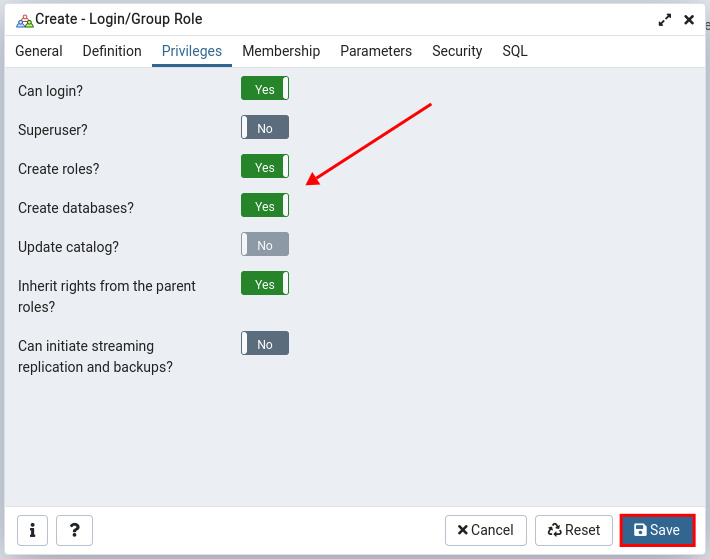Open the Security tab
This screenshot has height=559, width=710.
pyautogui.click(x=457, y=51)
